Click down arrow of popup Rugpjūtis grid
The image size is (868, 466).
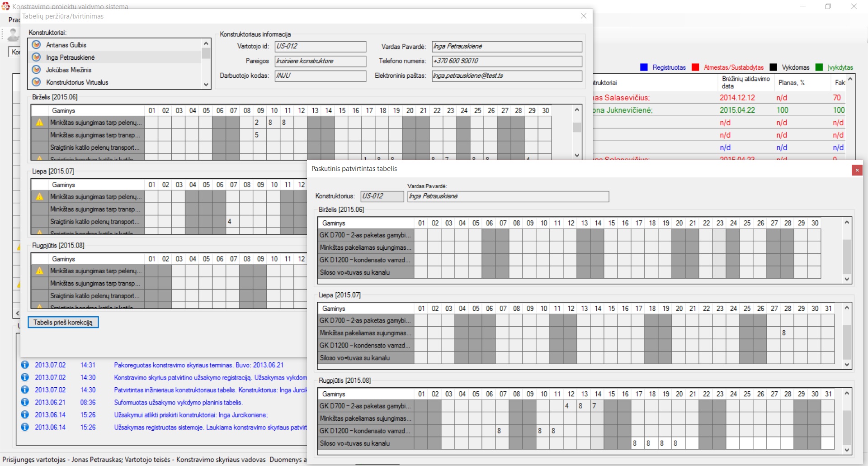pyautogui.click(x=847, y=450)
